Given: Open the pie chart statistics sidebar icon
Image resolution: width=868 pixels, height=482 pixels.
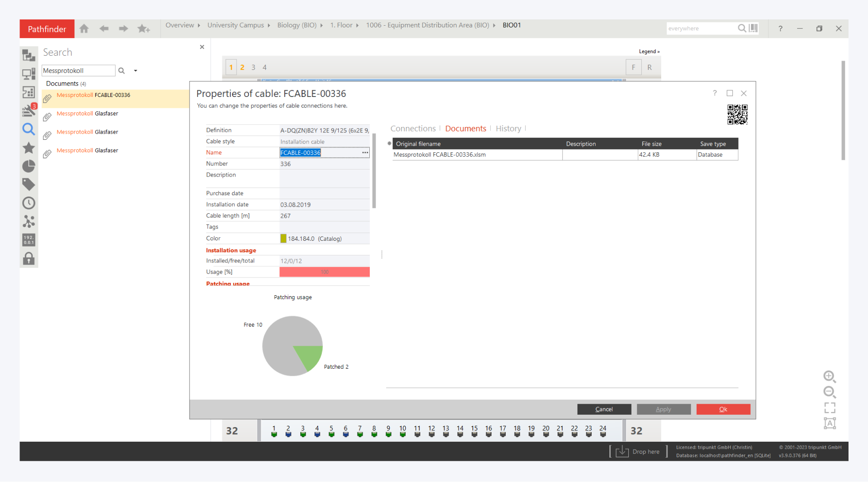Looking at the screenshot, I should coord(29,166).
